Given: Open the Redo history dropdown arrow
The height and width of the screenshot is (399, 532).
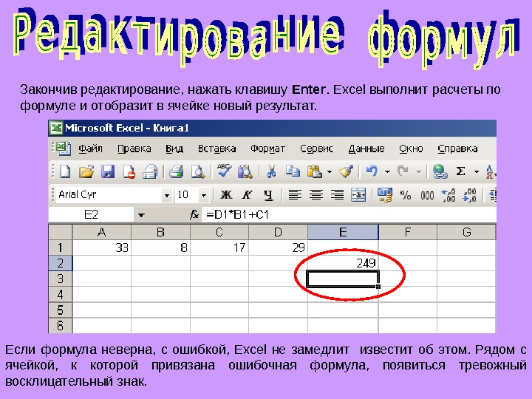Looking at the screenshot, I should (419, 171).
